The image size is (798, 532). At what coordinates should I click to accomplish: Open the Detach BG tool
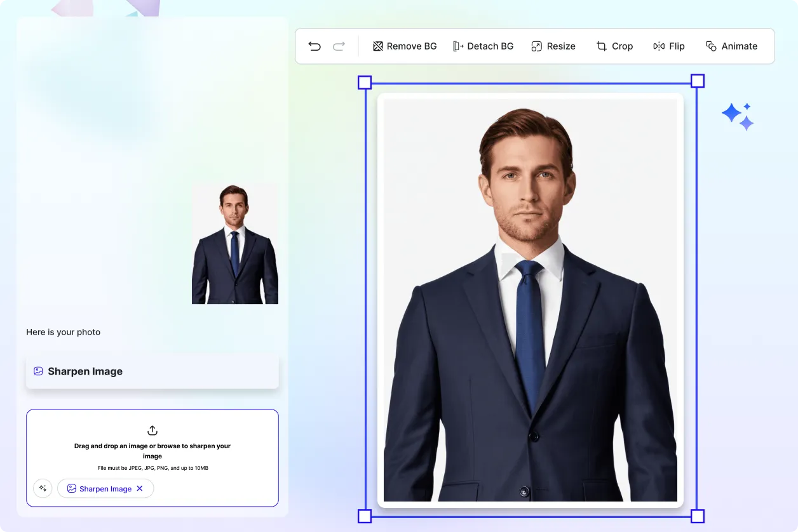click(x=483, y=46)
